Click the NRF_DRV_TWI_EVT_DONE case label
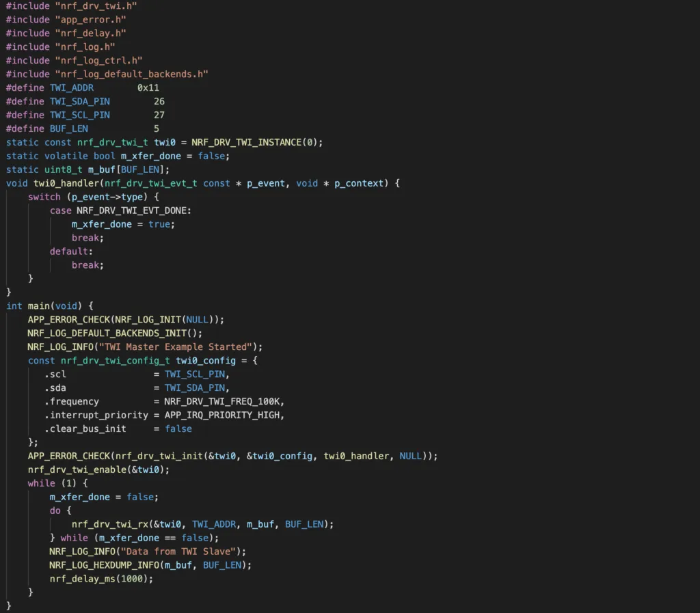Screen dimensions: 700x613 coord(134,210)
